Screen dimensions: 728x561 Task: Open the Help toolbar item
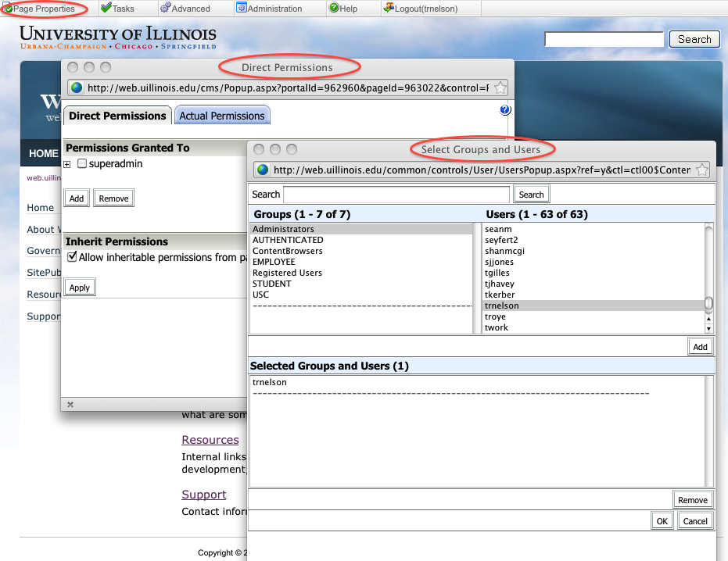click(x=343, y=9)
